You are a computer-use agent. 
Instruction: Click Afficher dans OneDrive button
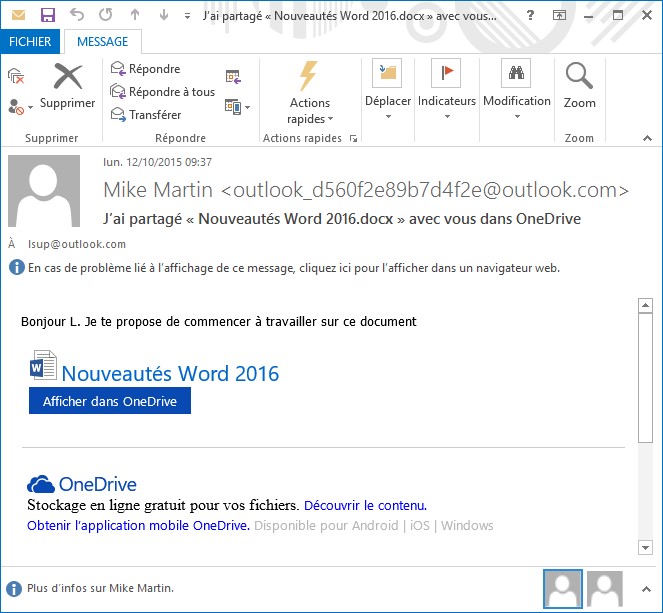click(110, 401)
